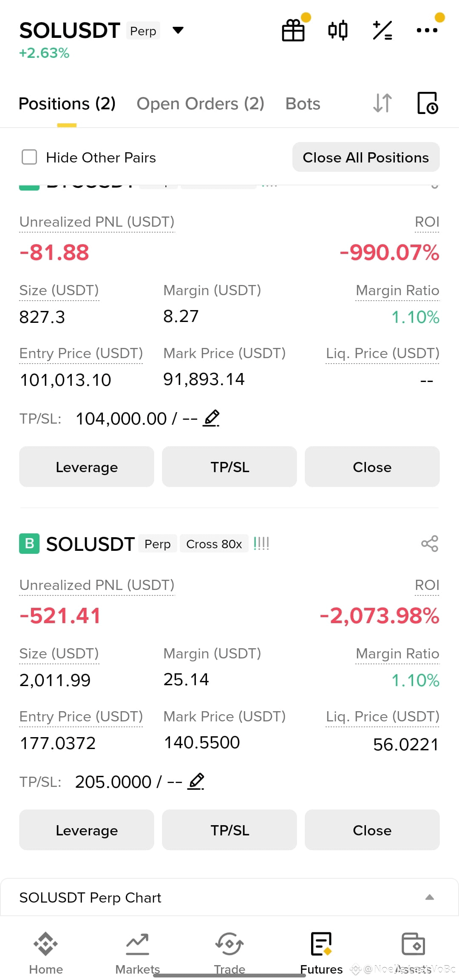Viewport: 459px width, 980px height.
Task: Switch to the Bots tab
Action: (x=303, y=103)
